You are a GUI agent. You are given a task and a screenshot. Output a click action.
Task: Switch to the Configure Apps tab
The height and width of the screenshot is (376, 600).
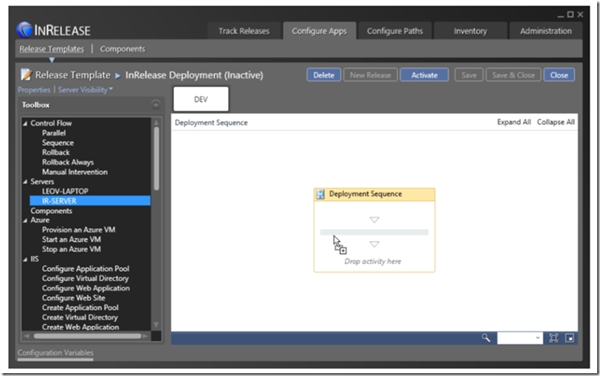click(x=319, y=31)
